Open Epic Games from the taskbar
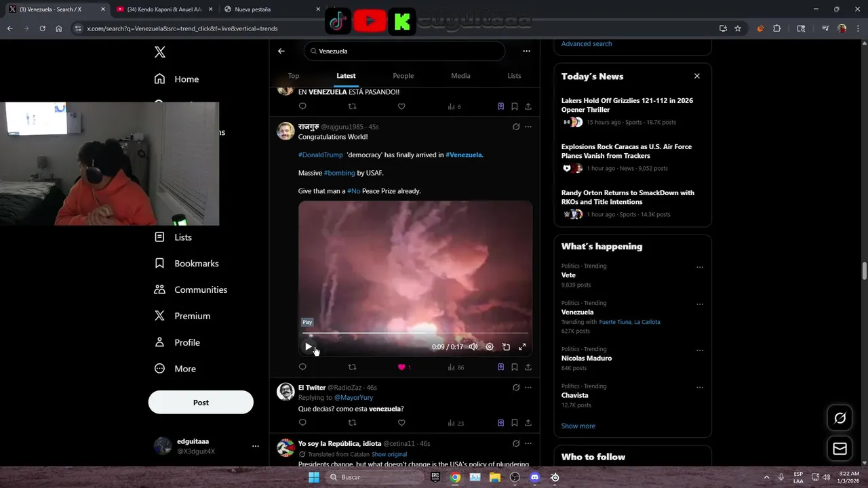868x488 pixels. [435, 477]
